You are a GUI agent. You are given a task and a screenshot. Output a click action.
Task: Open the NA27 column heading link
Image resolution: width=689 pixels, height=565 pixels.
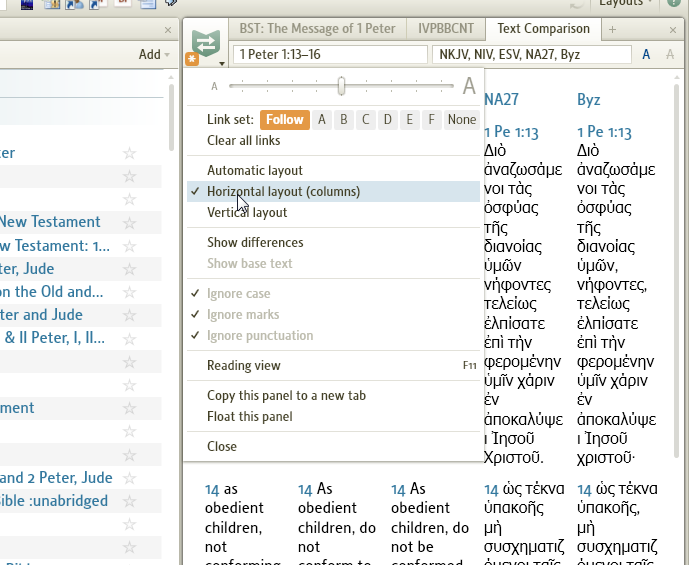coord(501,100)
